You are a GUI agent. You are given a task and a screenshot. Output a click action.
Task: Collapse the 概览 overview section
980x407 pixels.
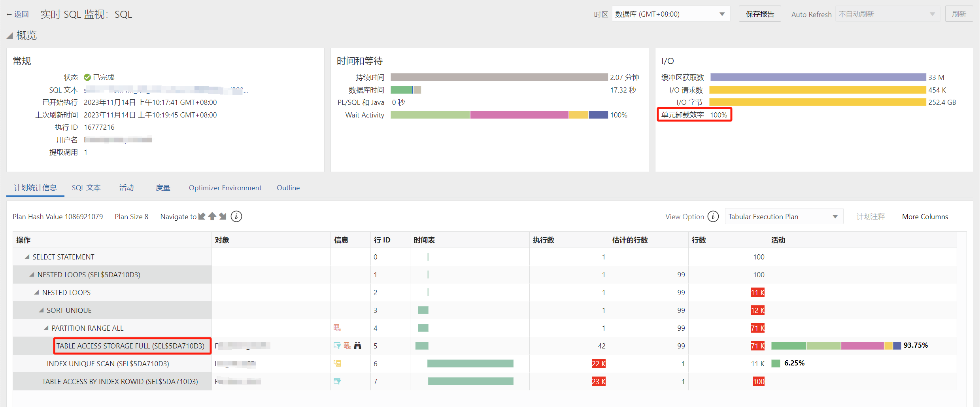click(x=10, y=35)
